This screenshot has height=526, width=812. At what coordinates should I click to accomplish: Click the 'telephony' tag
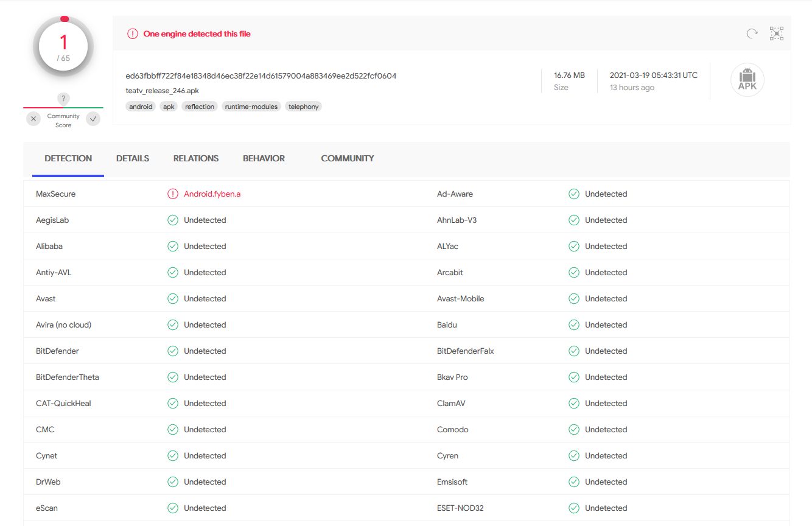[x=303, y=107]
